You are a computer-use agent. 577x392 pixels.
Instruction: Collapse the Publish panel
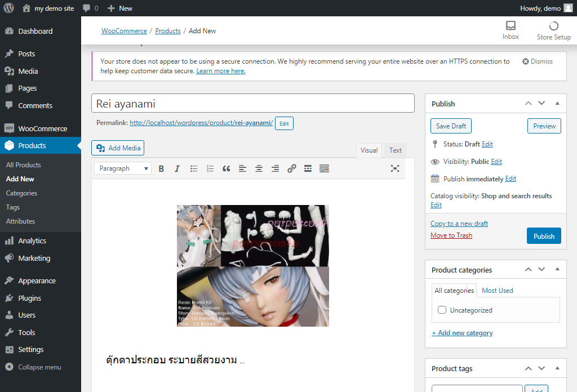click(x=557, y=104)
